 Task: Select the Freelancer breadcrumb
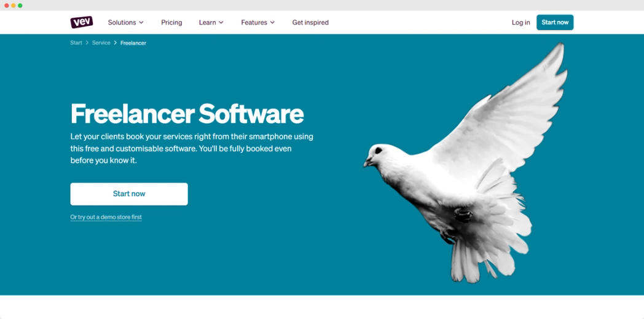(133, 43)
